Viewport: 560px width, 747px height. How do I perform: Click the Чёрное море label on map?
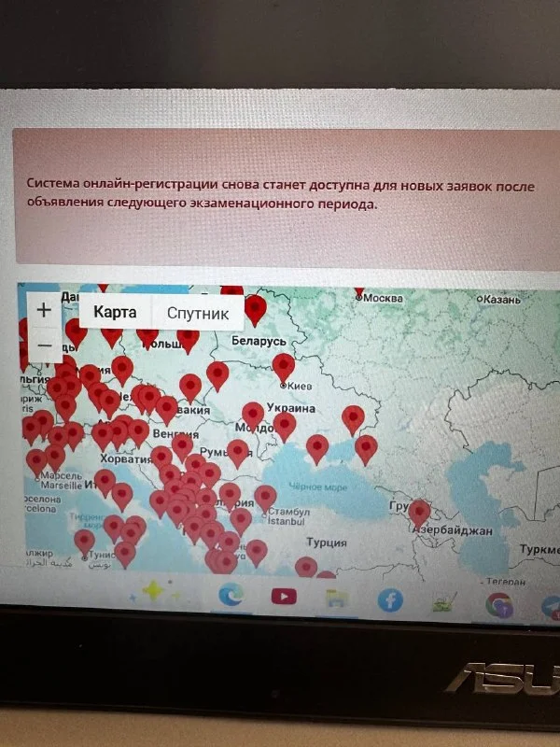[317, 486]
